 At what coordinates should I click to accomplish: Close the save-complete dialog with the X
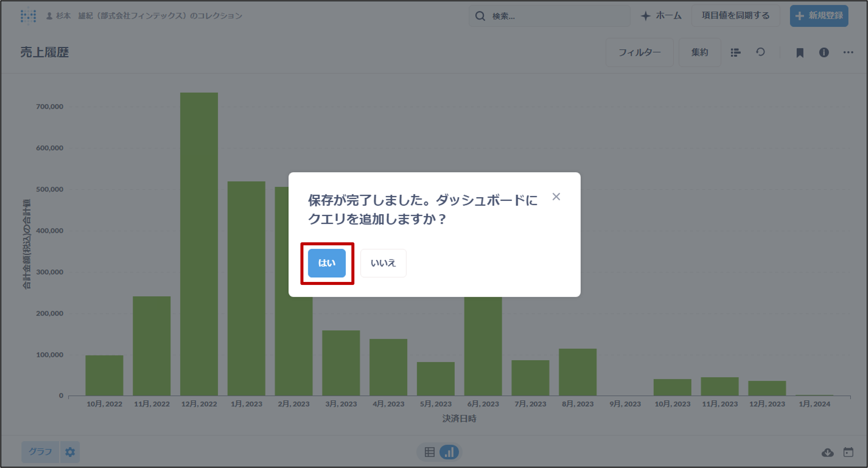click(556, 197)
